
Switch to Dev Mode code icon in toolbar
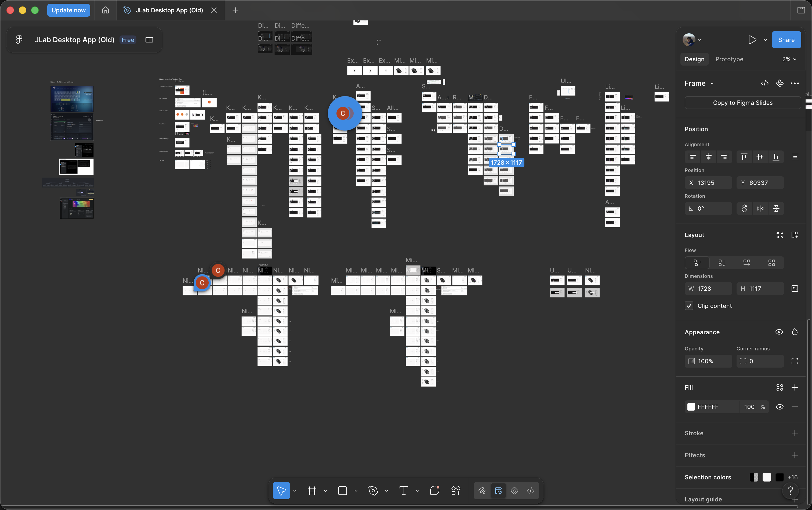531,490
